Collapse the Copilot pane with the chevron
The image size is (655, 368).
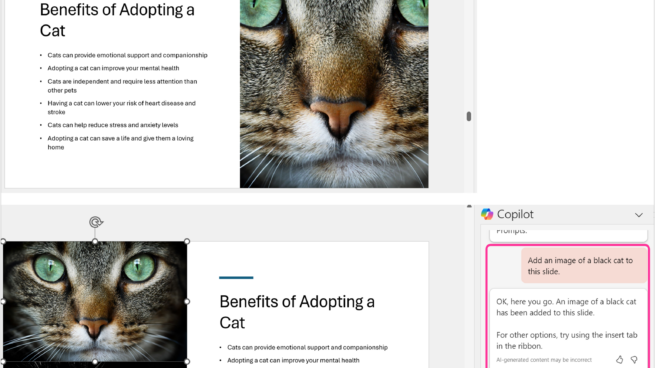point(639,215)
